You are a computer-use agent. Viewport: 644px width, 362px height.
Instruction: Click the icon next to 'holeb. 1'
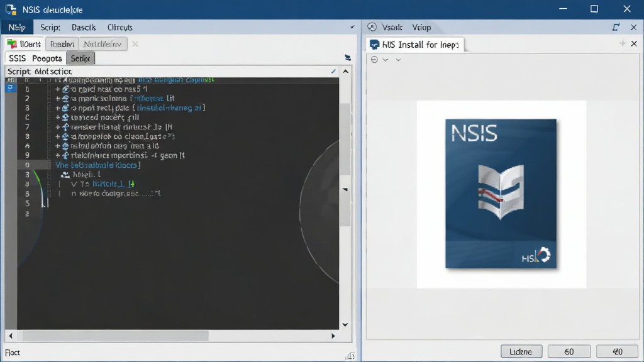(x=65, y=175)
